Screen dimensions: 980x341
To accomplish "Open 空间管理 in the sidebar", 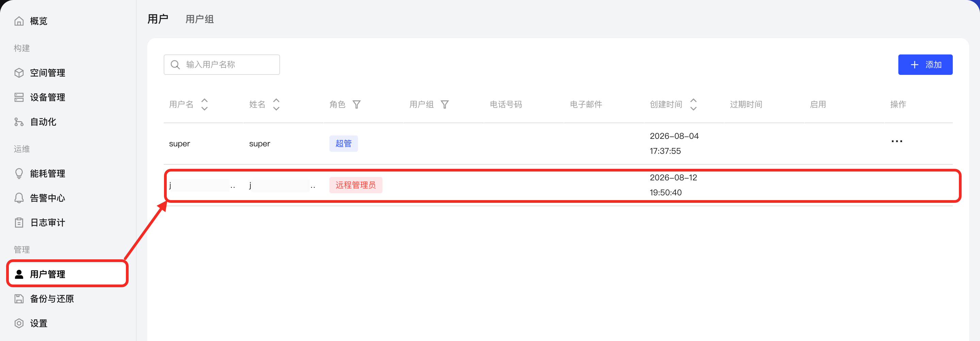I will tap(48, 73).
